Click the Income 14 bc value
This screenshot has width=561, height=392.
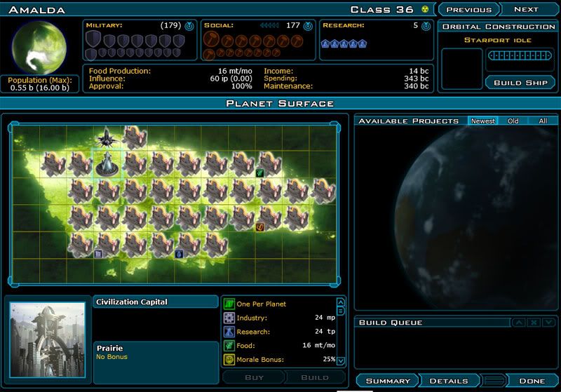click(419, 71)
